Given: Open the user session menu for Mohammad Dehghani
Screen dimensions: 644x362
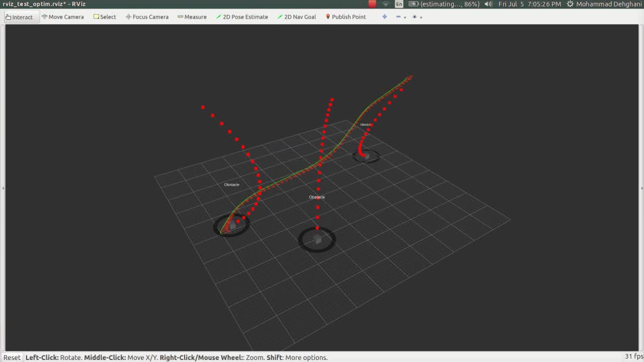Looking at the screenshot, I should click(604, 4).
